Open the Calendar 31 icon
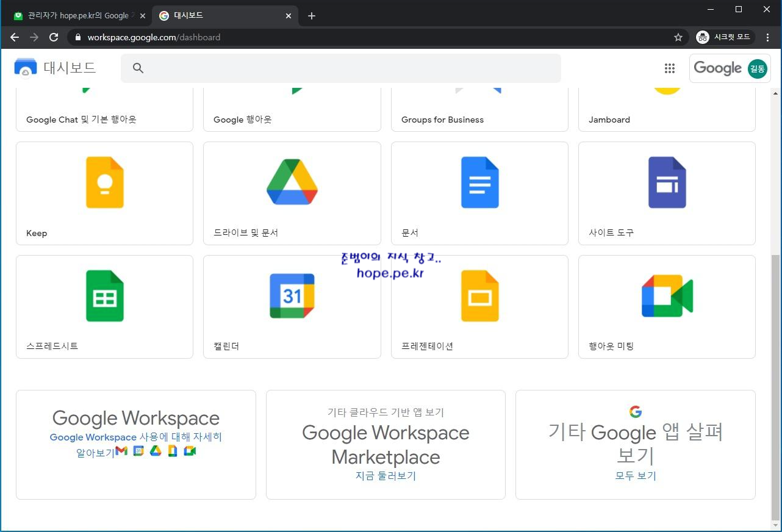 [x=292, y=296]
